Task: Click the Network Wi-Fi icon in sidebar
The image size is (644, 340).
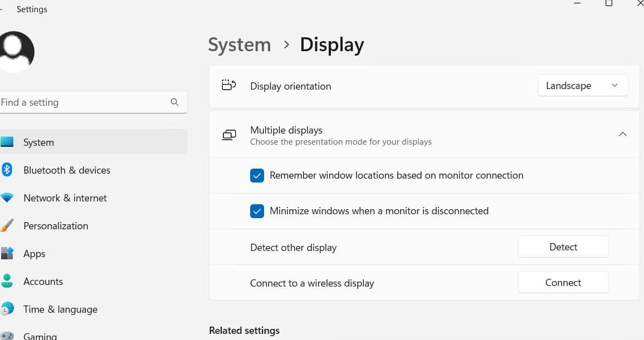Action: tap(7, 198)
